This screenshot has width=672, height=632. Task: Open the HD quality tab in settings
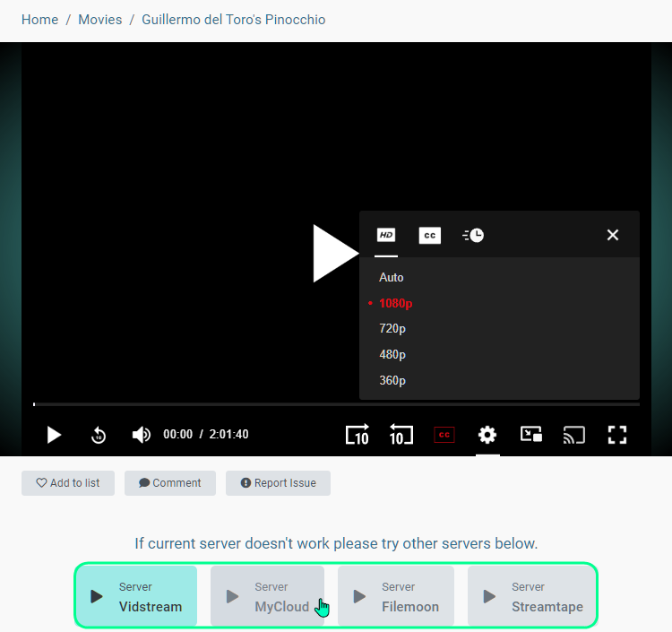point(386,235)
